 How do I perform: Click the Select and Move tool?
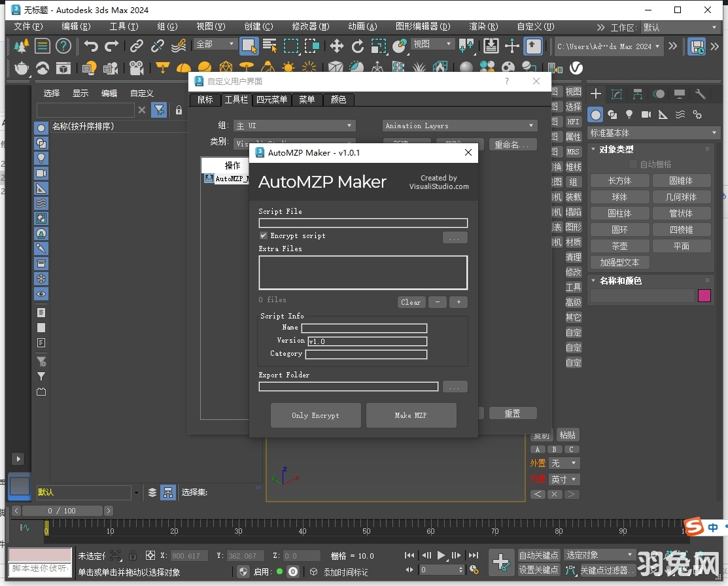point(336,46)
